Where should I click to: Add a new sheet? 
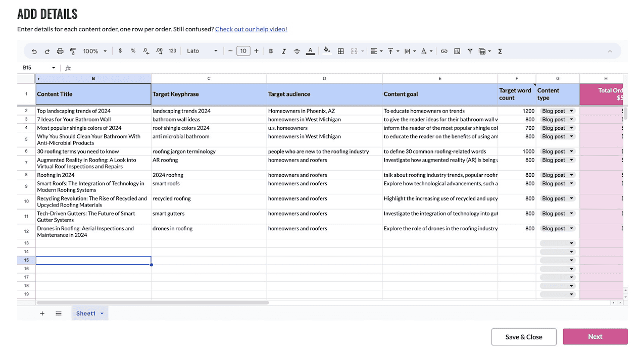tap(42, 314)
